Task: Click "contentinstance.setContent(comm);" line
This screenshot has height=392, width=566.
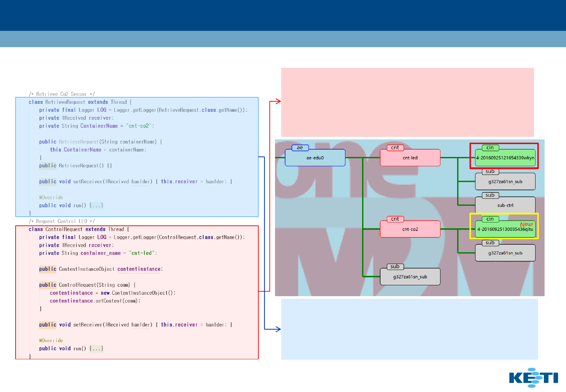Action: click(x=95, y=301)
